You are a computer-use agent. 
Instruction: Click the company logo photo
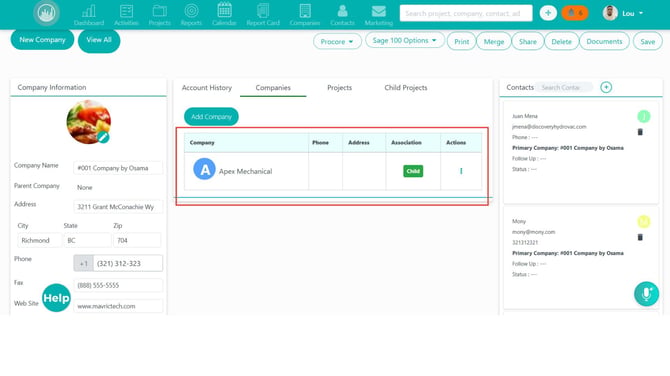tap(88, 122)
